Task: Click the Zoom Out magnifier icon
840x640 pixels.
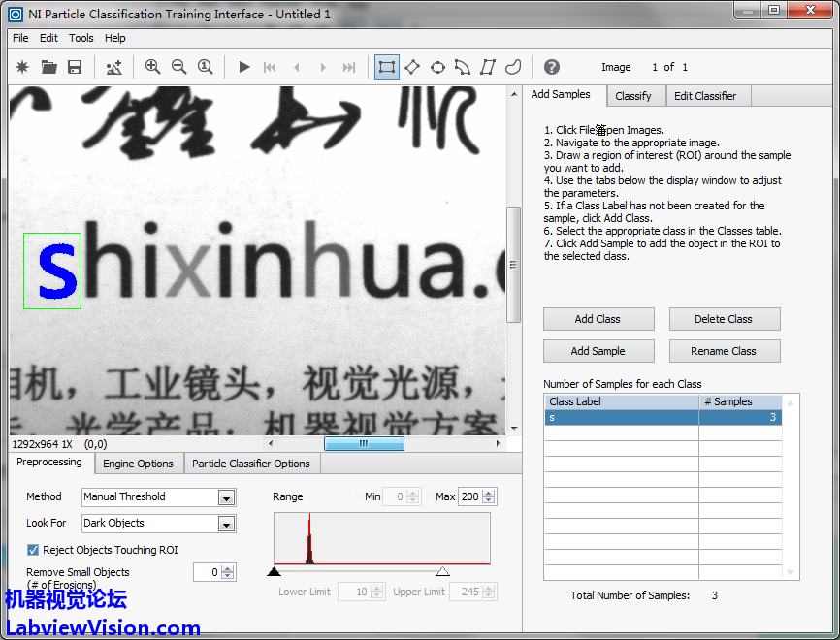Action: [x=178, y=67]
